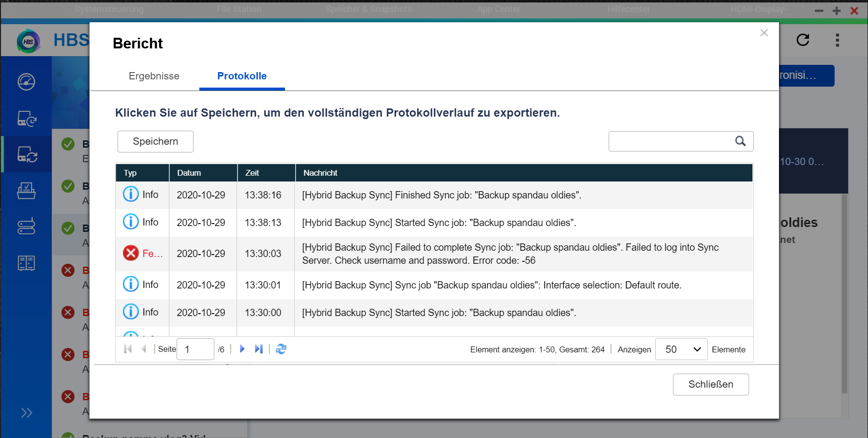
Task: Open the three-dot more menu
Action: 838,40
